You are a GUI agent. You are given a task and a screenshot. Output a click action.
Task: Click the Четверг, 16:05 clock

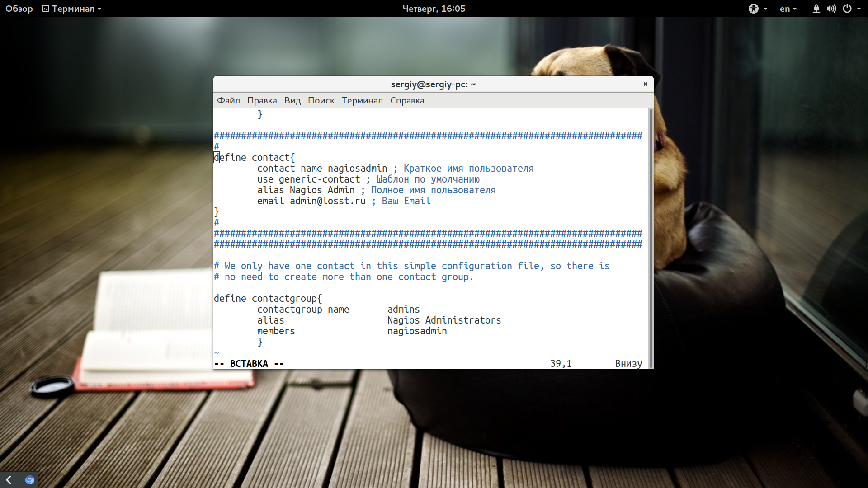click(434, 9)
